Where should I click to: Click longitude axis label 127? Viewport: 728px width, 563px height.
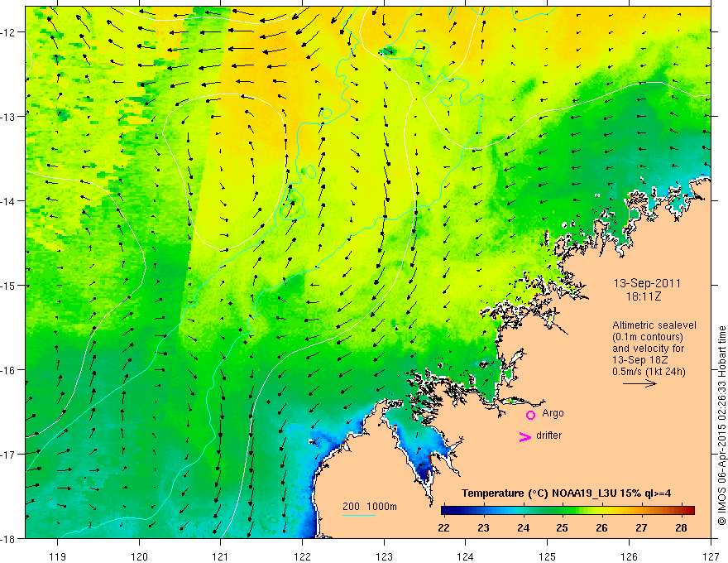(711, 556)
